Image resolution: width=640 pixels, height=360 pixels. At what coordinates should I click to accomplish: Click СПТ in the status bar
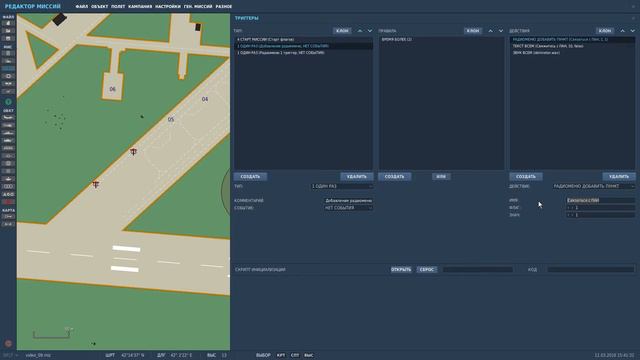295,356
